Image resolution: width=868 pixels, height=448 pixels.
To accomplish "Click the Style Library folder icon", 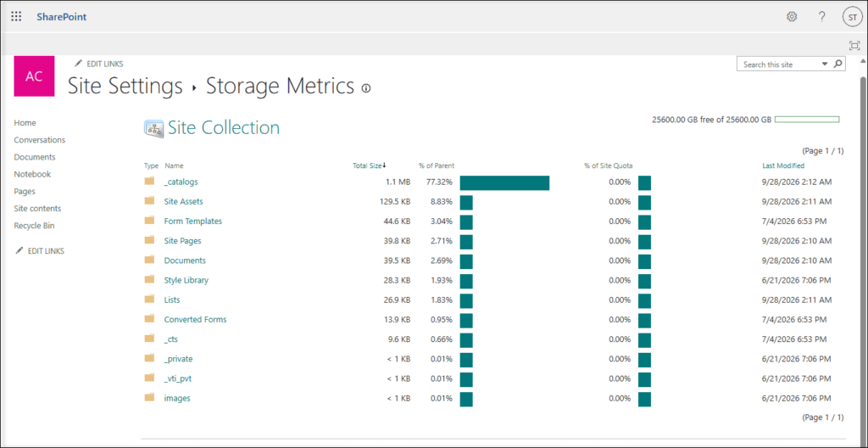I will click(x=149, y=279).
